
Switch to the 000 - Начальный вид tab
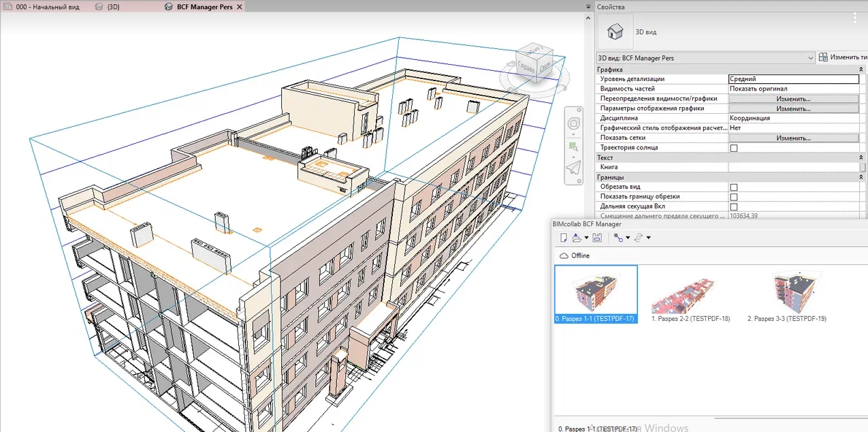(x=48, y=7)
